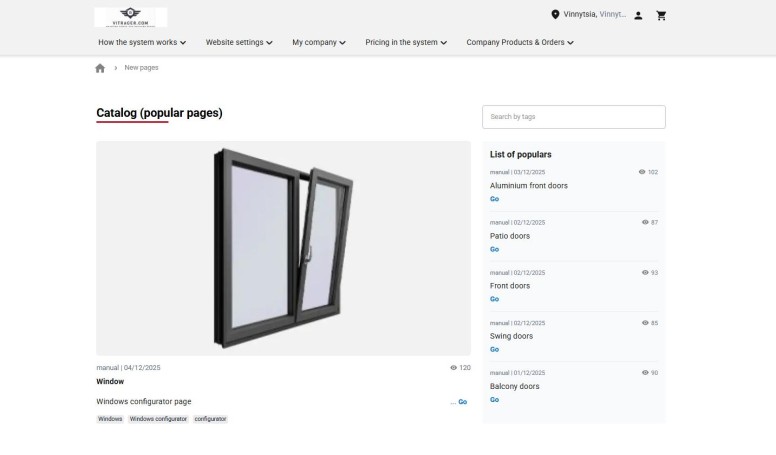Image resolution: width=776 pixels, height=455 pixels.
Task: Click the VIYRADER.COM site logo
Action: click(131, 17)
